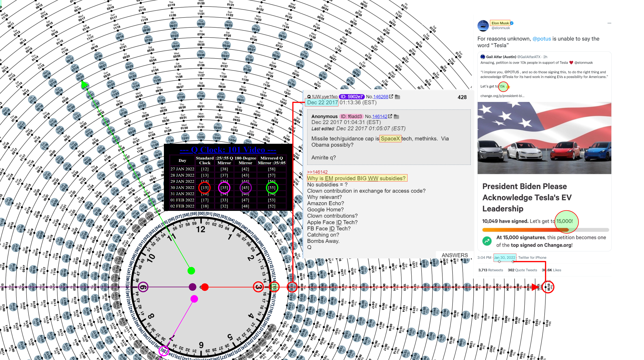The width and height of the screenshot is (644, 360).
Task: Click the Gail Alfar (Austin) name
Action: (x=501, y=57)
